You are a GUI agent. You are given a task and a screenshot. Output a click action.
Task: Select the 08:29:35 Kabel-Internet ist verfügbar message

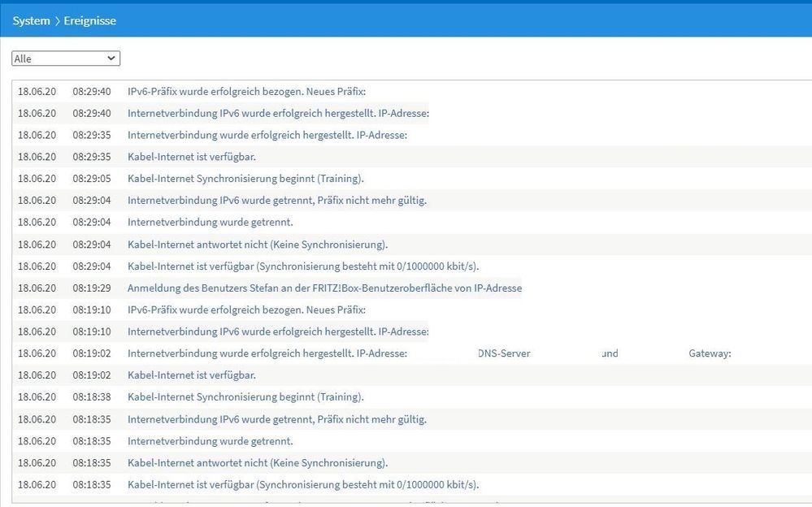click(x=192, y=157)
